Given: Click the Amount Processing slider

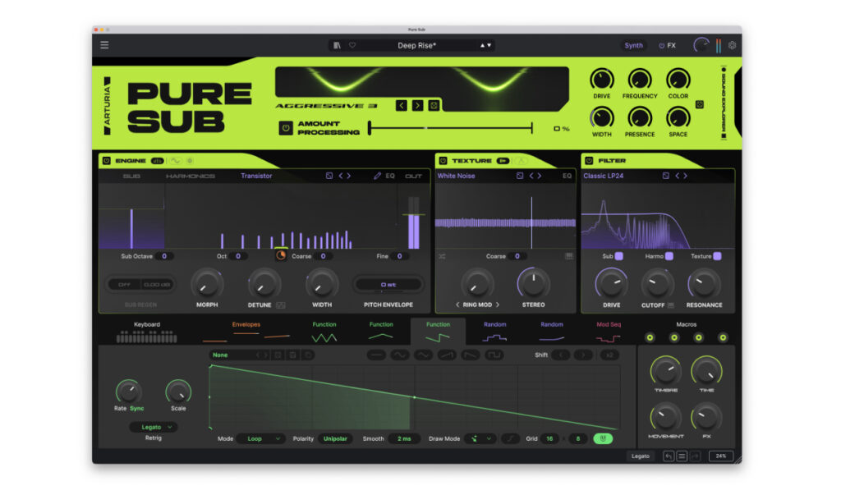Looking at the screenshot, I should pos(451,128).
